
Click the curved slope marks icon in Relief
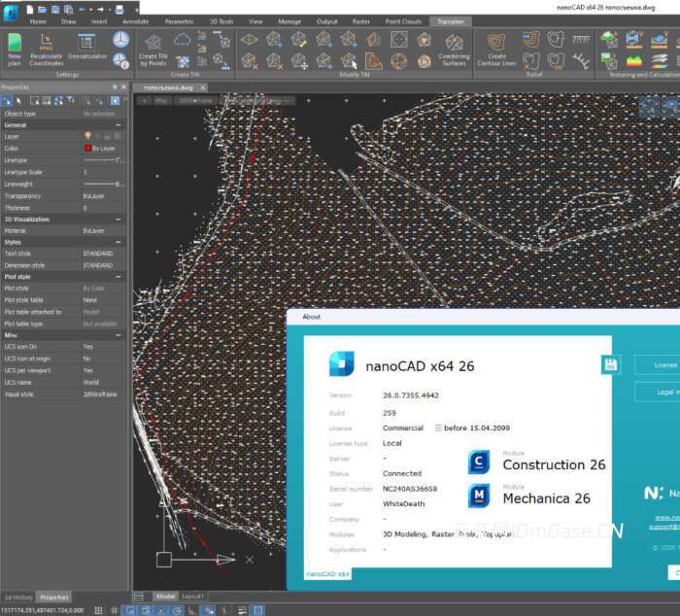click(581, 61)
